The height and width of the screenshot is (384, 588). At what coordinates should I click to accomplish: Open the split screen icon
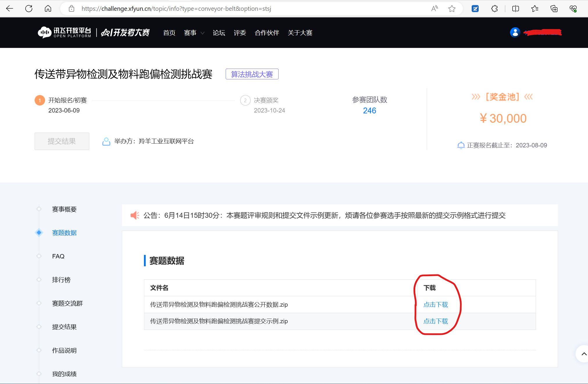click(515, 8)
